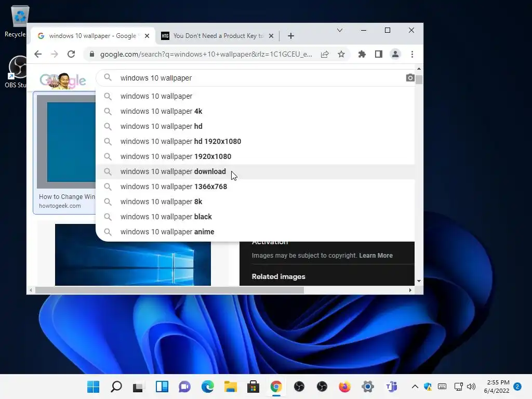Choose suggestion 'windows 10 wallpaper hd 1920x1080'

pos(255,141)
